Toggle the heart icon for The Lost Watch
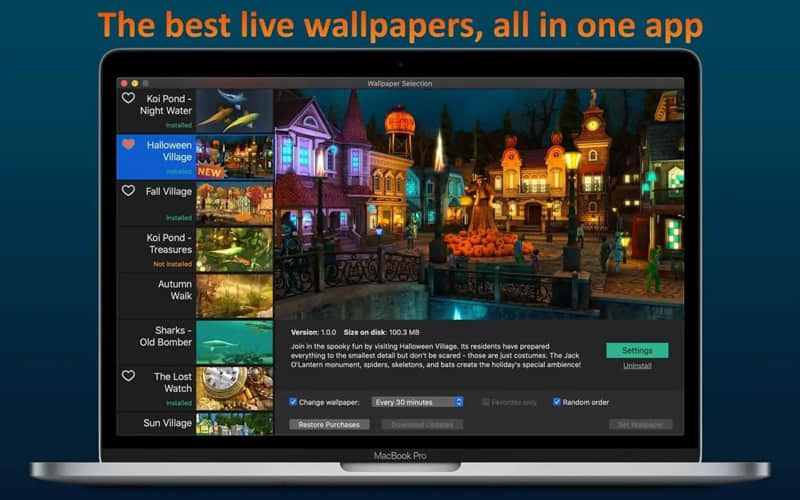Viewport: 800px width, 500px height. [128, 376]
